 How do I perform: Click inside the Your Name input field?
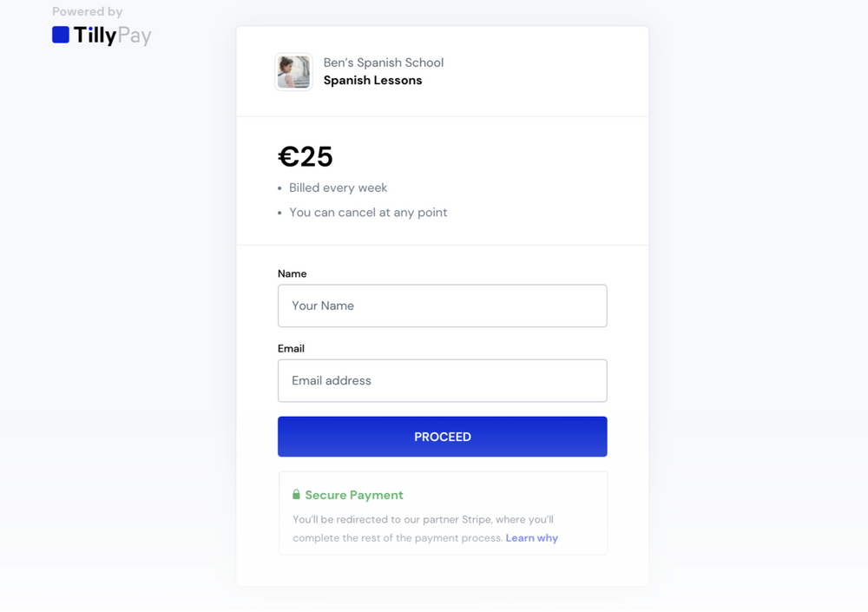tap(442, 306)
